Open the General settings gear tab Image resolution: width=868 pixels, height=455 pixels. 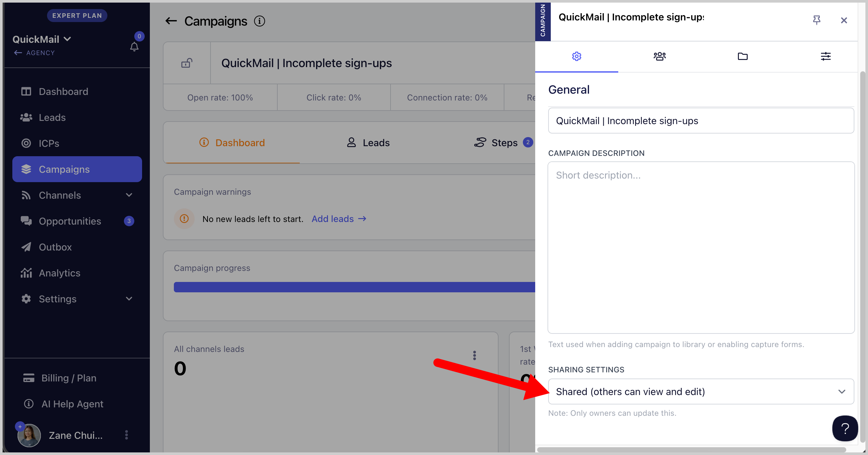576,56
